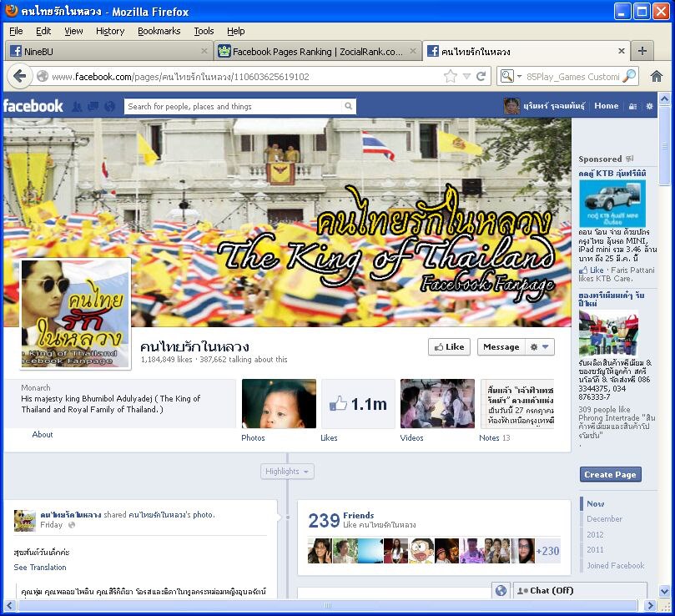Click the See Translation link
Image resolution: width=675 pixels, height=616 pixels.
click(x=40, y=568)
